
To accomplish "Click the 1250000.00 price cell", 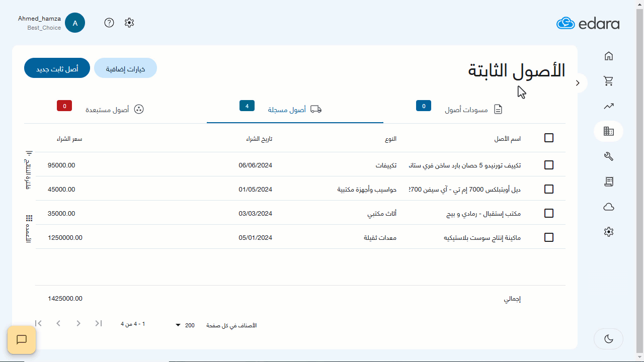I will (65, 237).
